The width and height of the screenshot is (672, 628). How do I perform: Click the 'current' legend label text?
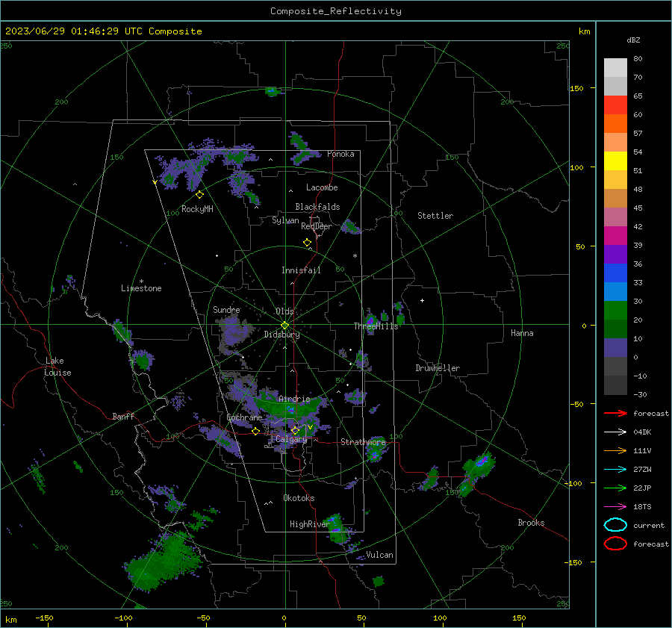(649, 526)
